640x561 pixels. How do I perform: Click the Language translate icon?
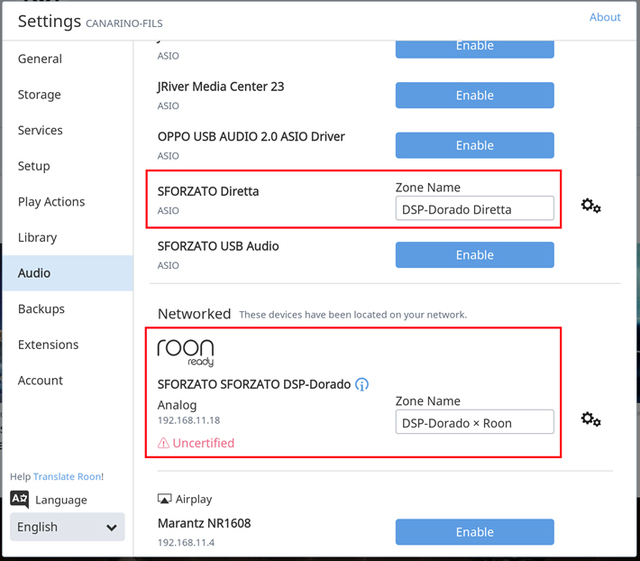[x=20, y=500]
